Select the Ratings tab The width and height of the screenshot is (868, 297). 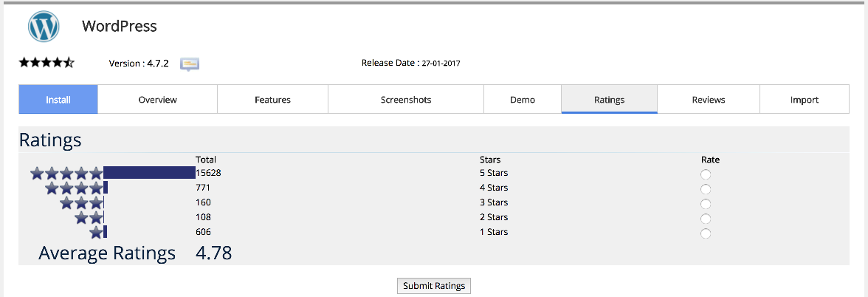(610, 100)
